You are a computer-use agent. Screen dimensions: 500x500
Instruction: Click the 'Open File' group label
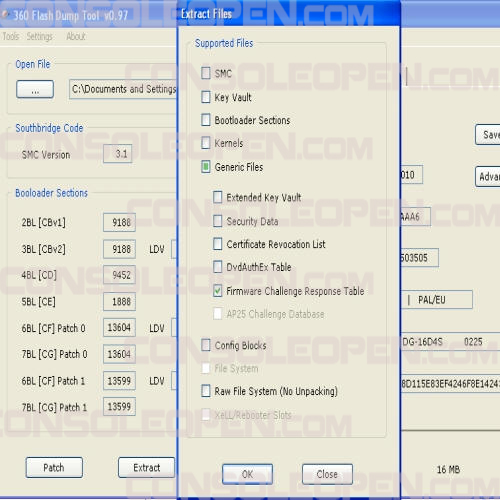(33, 64)
